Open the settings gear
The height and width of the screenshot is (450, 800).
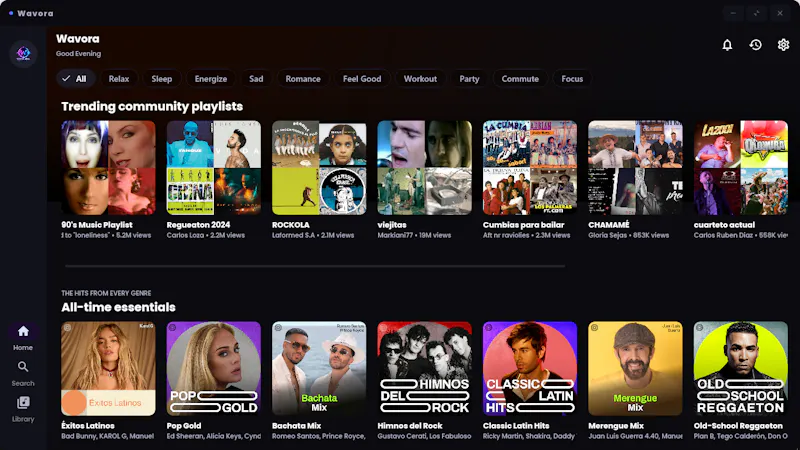coord(783,45)
